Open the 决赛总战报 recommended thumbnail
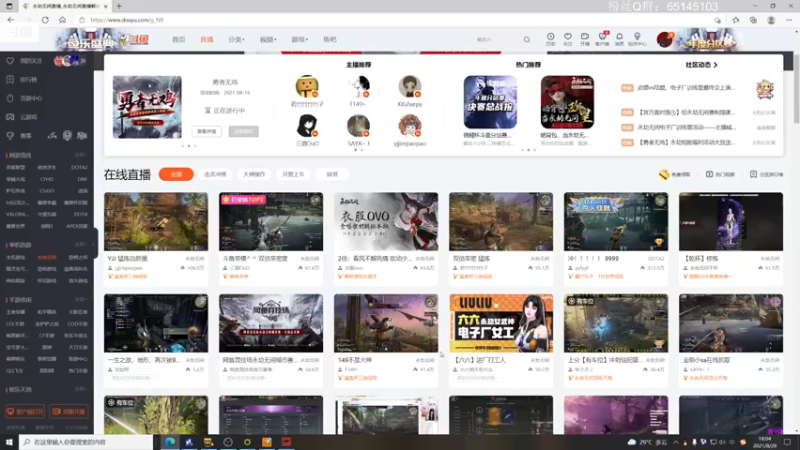 click(x=490, y=102)
